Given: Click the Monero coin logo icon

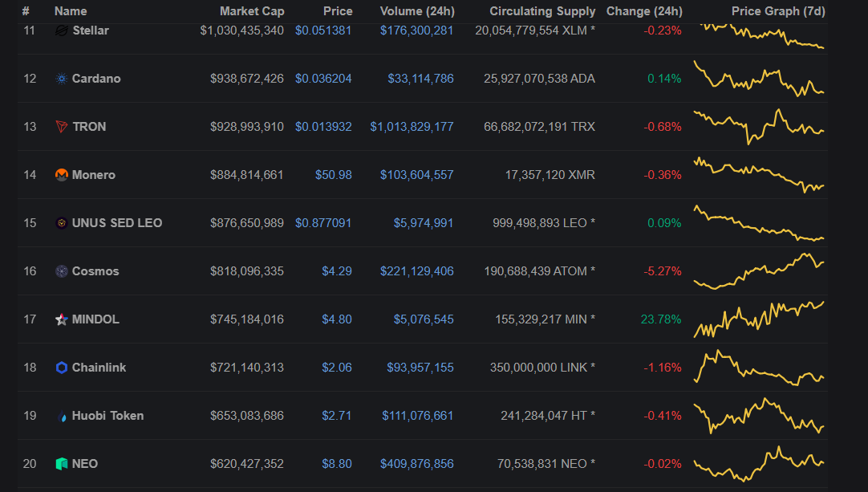Looking at the screenshot, I should (62, 175).
